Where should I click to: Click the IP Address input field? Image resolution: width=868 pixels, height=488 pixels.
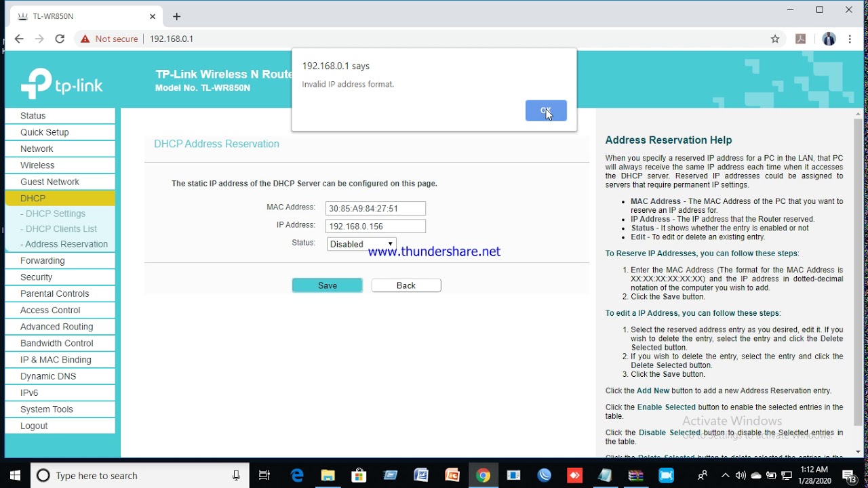[376, 226]
